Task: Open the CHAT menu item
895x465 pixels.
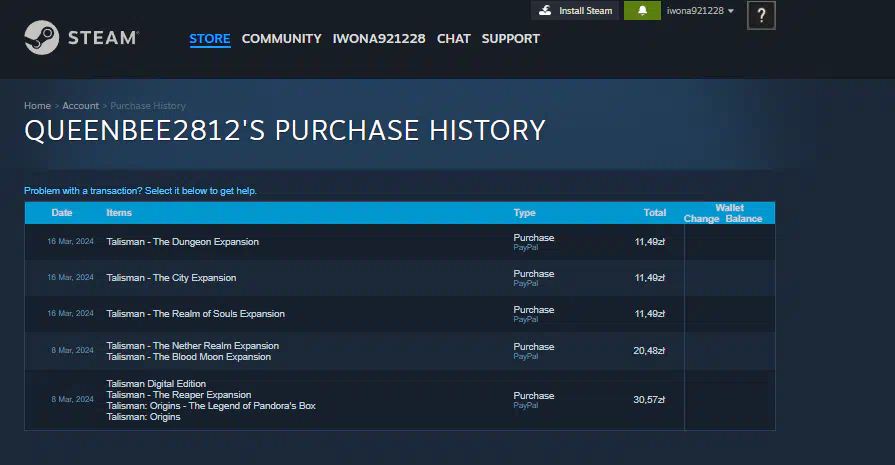Action: coord(453,39)
